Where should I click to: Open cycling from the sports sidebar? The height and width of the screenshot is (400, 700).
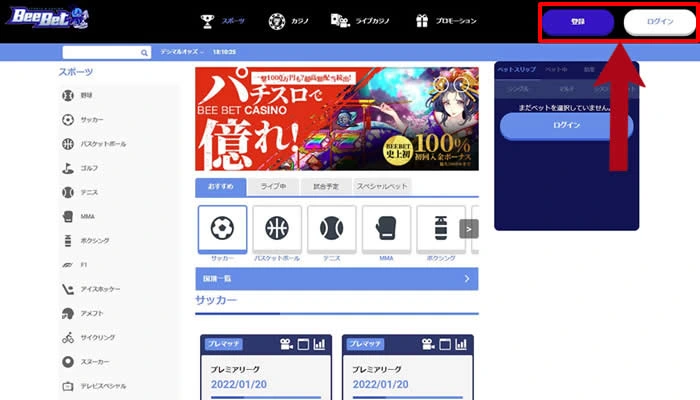click(67, 338)
